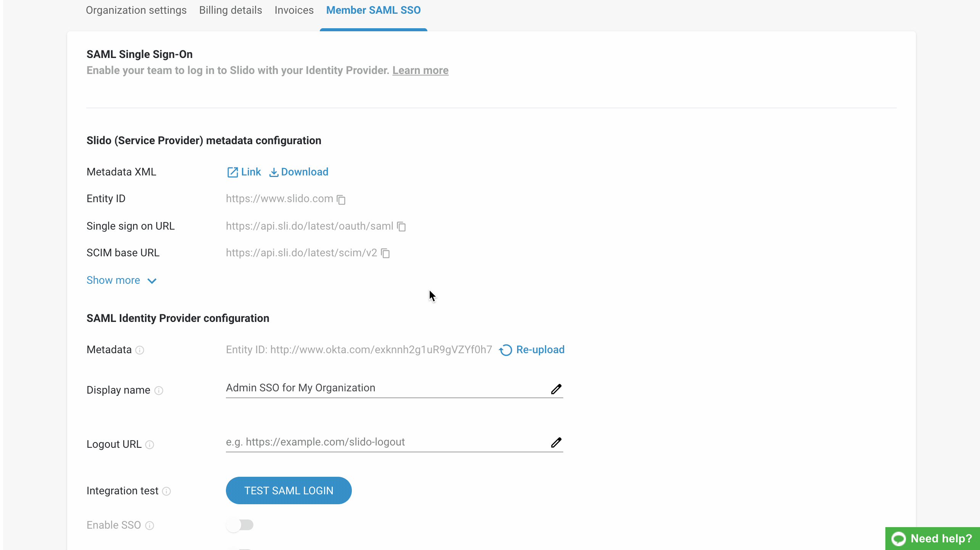View info icon beside Integration test
This screenshot has height=550, width=980.
tap(166, 491)
